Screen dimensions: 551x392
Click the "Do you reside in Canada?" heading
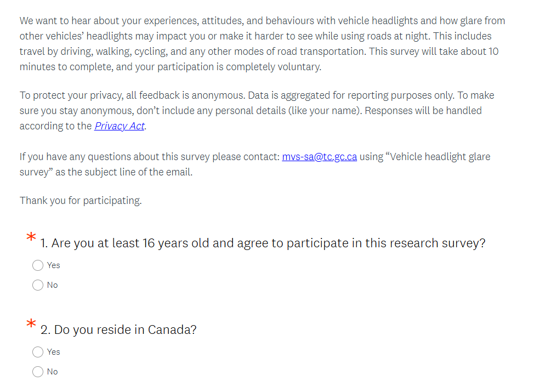(118, 330)
